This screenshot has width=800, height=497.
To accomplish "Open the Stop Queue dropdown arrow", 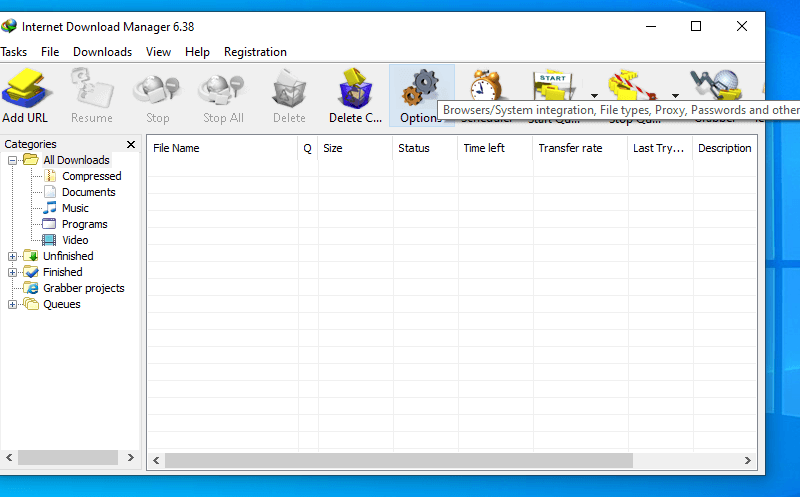I will (x=675, y=95).
